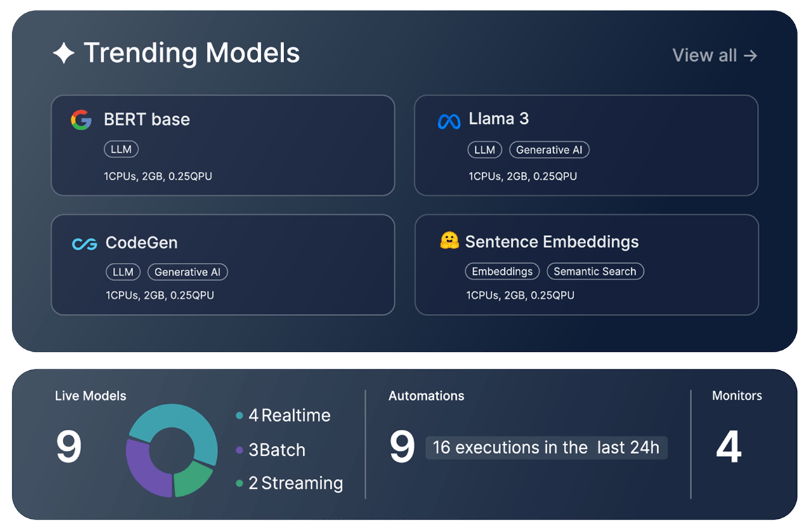Open the Sentence Embeddings model title
The image size is (812, 527).
point(551,241)
